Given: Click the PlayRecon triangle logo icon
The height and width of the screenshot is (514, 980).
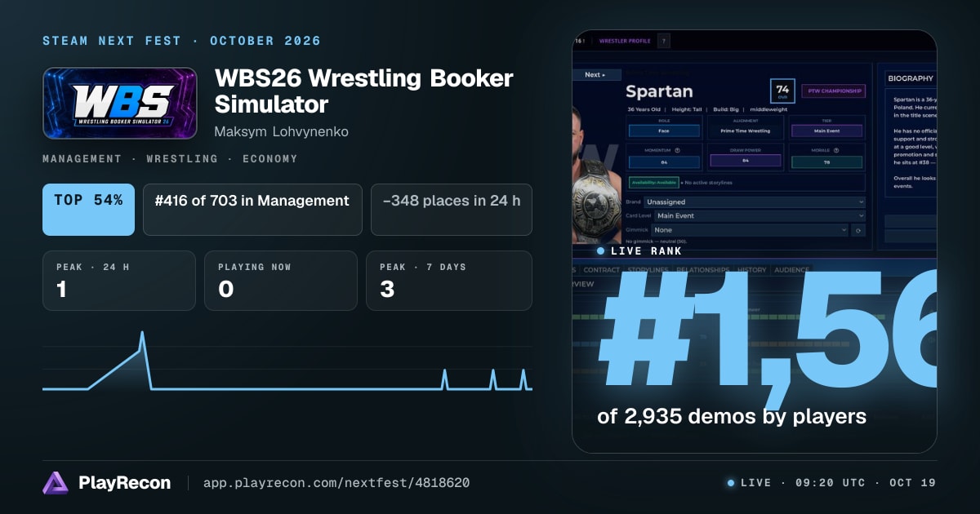Looking at the screenshot, I should coord(55,483).
